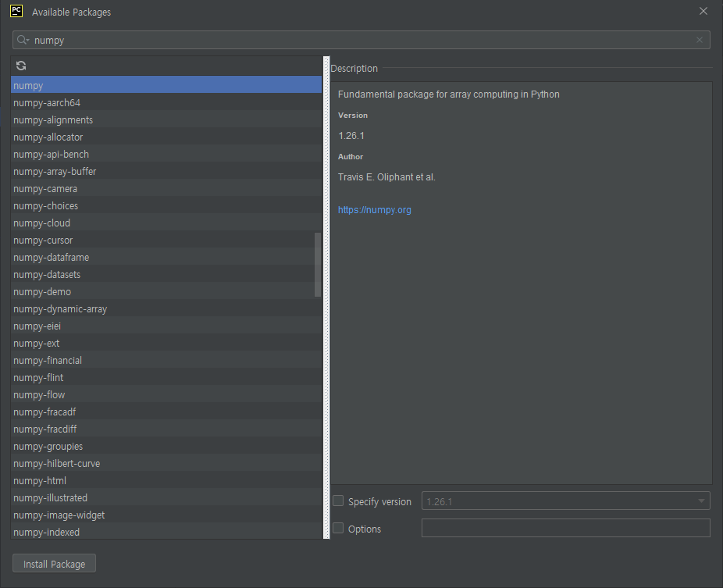This screenshot has height=588, width=723.
Task: Enable the Options checkbox
Action: pos(338,528)
